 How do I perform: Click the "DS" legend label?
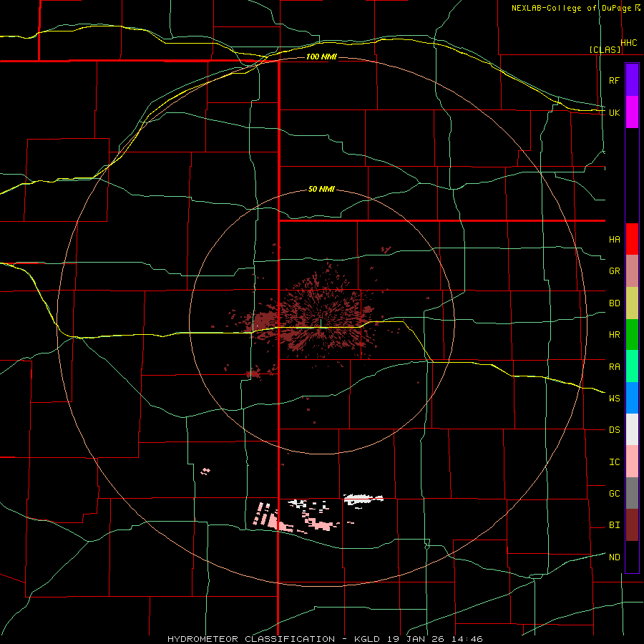(615, 430)
